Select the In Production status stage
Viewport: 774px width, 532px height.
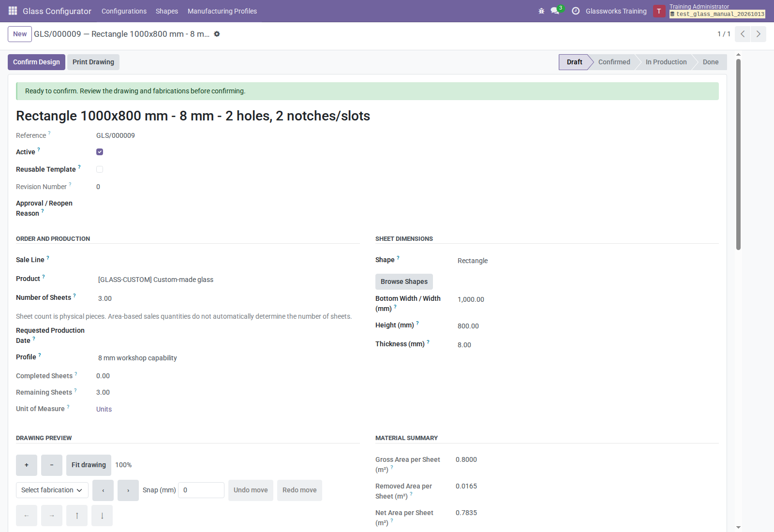pos(666,62)
